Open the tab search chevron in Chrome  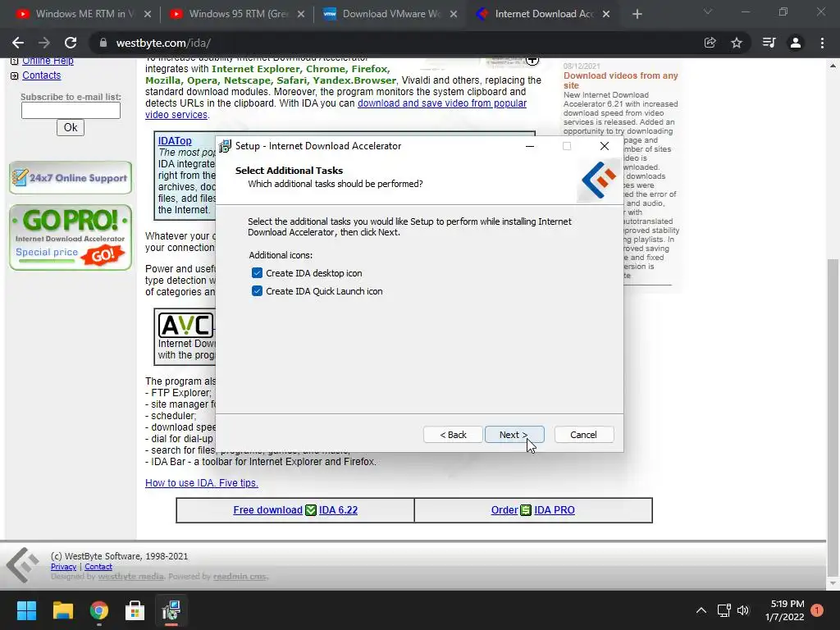point(708,11)
